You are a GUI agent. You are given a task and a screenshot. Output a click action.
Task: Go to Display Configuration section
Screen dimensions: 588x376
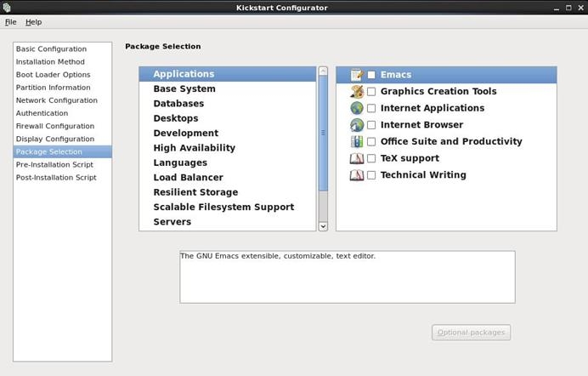[62, 139]
